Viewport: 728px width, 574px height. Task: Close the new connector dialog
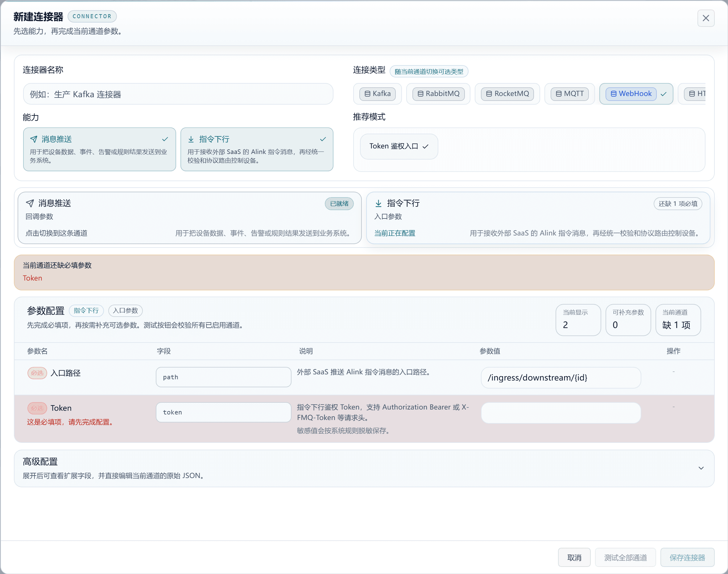705,18
